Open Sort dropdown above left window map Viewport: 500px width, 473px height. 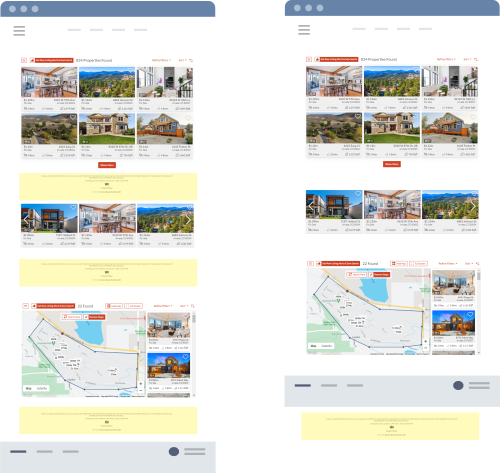[x=184, y=306]
